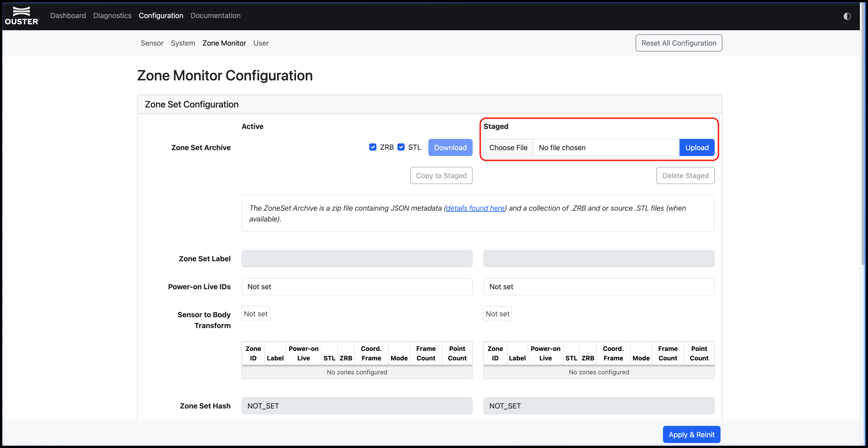This screenshot has height=448, width=868.
Task: Open the Diagnostics page
Action: pyautogui.click(x=112, y=16)
